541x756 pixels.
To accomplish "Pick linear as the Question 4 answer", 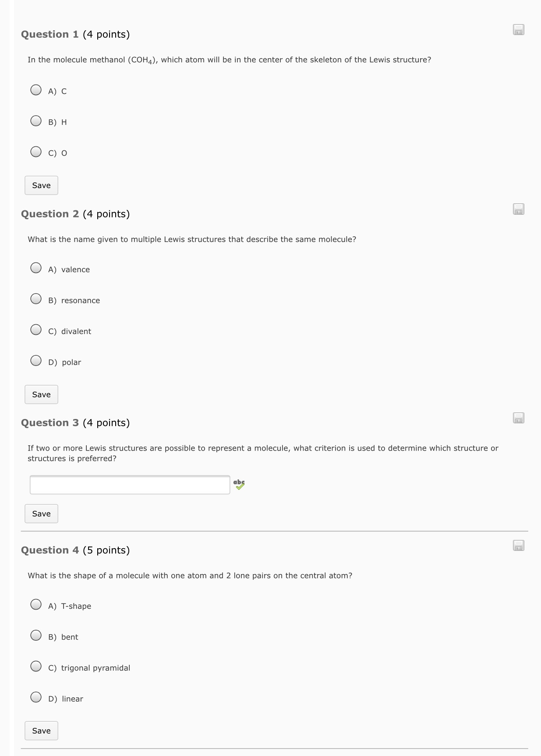I will 36,697.
